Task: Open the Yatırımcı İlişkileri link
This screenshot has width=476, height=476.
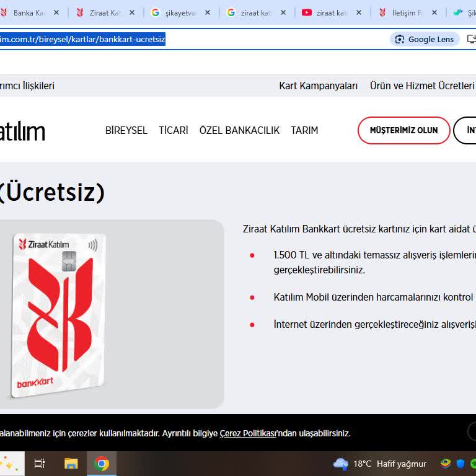Action: [x=27, y=86]
